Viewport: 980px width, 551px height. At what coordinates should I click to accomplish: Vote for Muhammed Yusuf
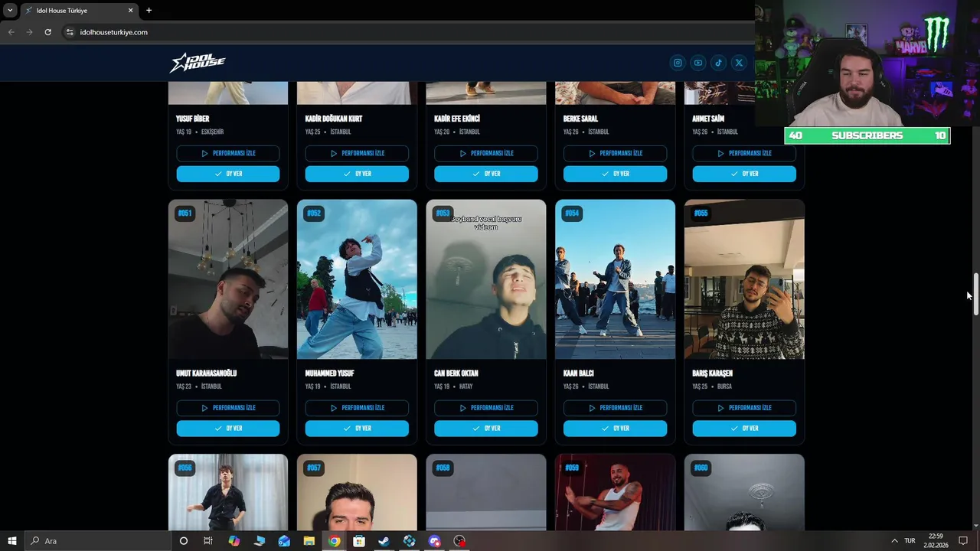click(x=357, y=429)
